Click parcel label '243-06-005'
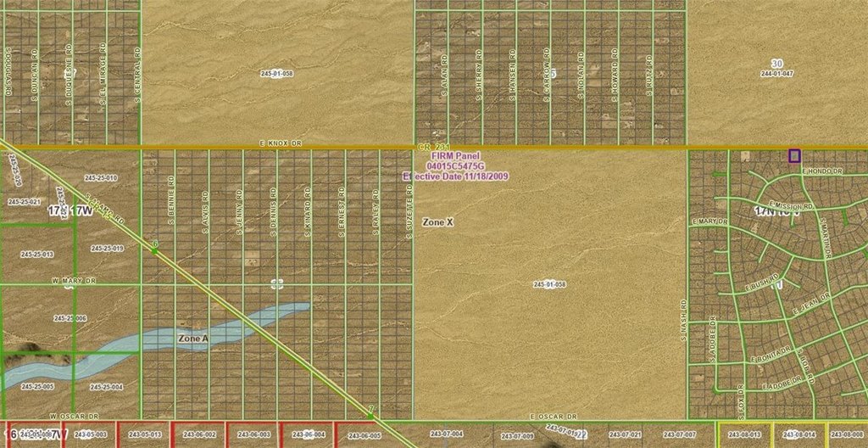This screenshot has width=868, height=448. 364,435
